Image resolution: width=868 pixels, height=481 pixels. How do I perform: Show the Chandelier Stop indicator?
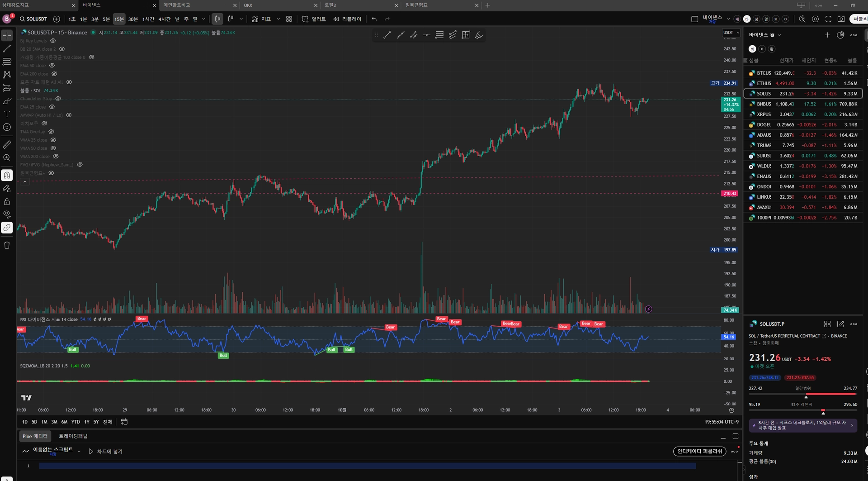(58, 99)
